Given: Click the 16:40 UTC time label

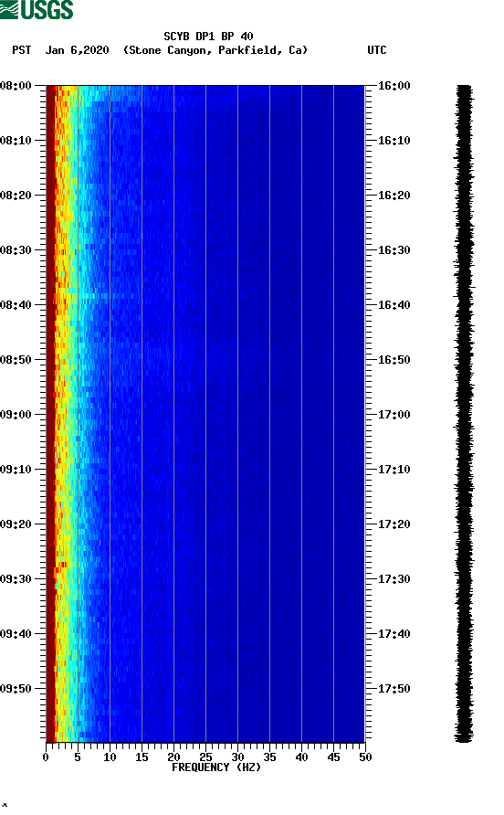Looking at the screenshot, I should [x=394, y=305].
